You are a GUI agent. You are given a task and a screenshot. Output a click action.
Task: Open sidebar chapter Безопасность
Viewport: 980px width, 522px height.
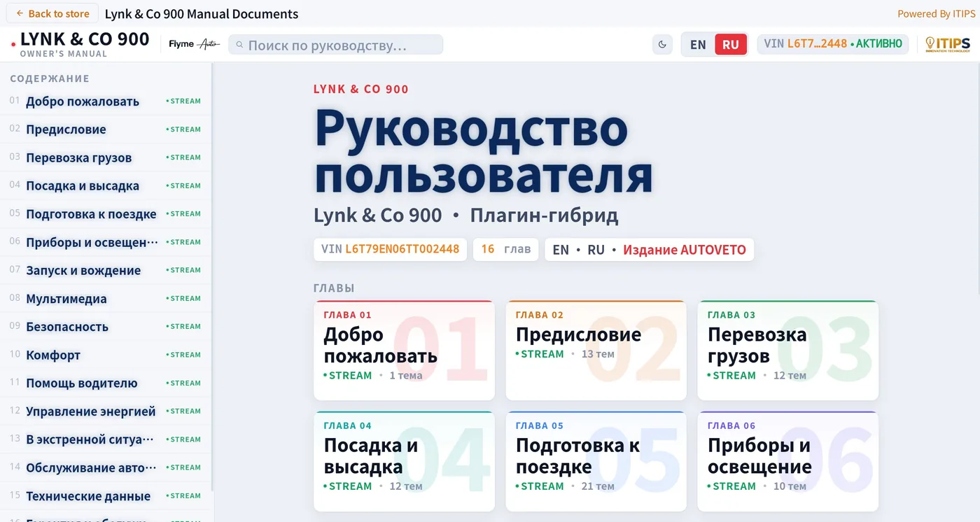tap(106, 326)
